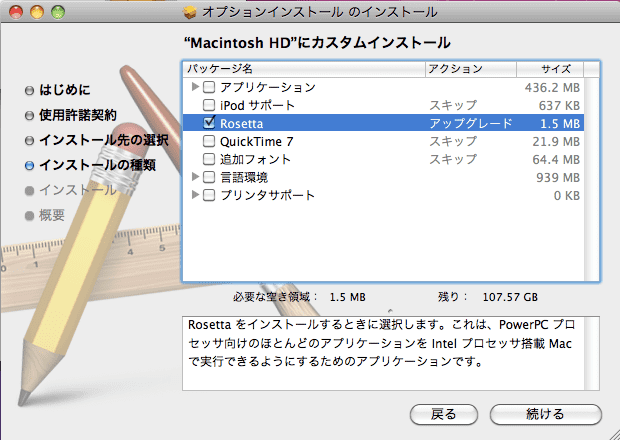Screen dimensions: 620x440
Task: Expand the プリンタサポート disclosure triangle
Action: (195, 194)
